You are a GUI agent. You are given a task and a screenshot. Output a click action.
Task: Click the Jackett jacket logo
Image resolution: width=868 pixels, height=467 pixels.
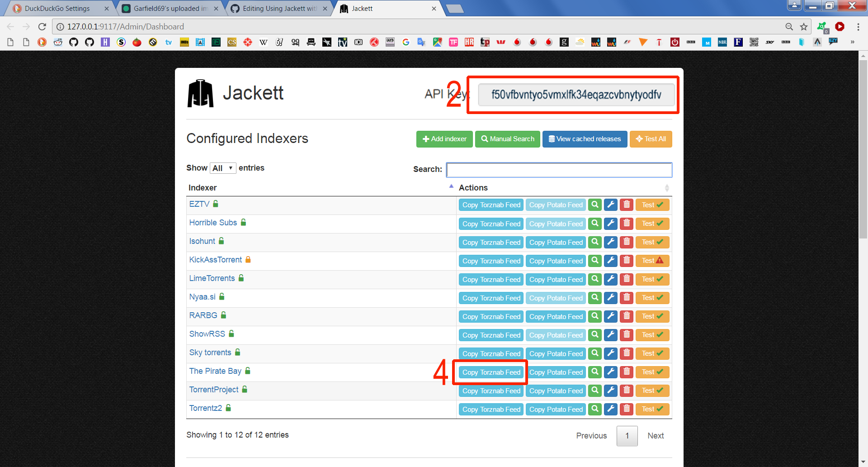click(x=200, y=93)
